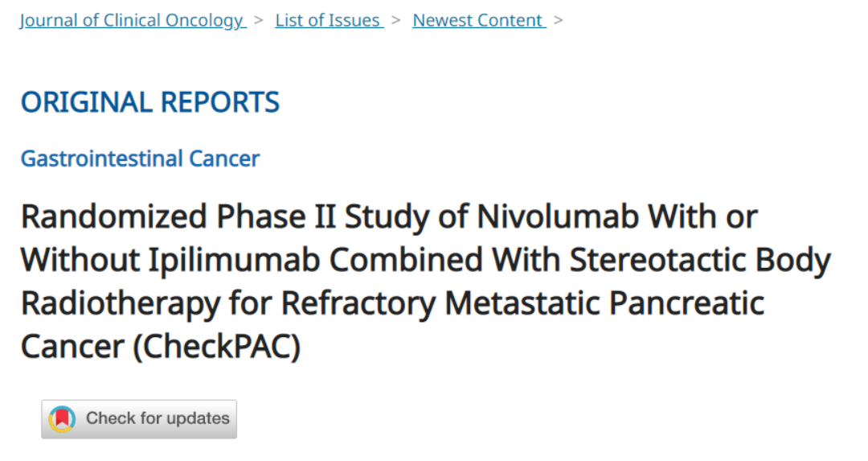This screenshot has width=868, height=461.
Task: Click the word Oncology in the breadcrumb
Action: point(204,20)
